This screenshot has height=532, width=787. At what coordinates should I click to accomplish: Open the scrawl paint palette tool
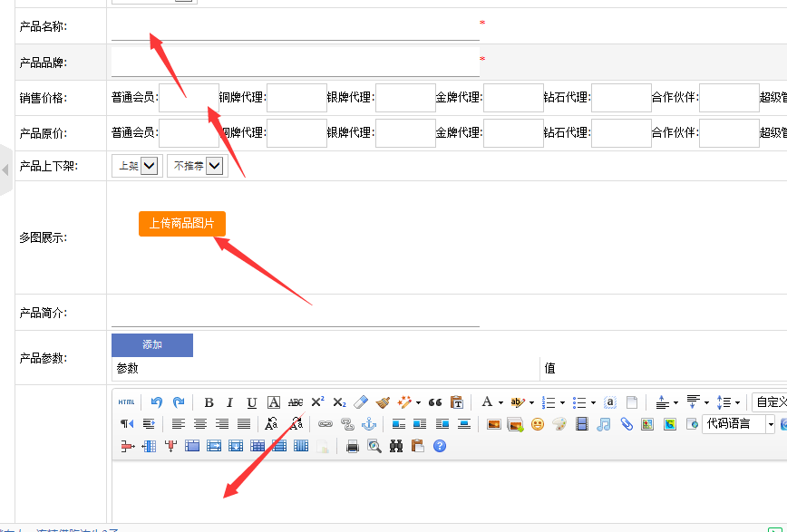559,424
